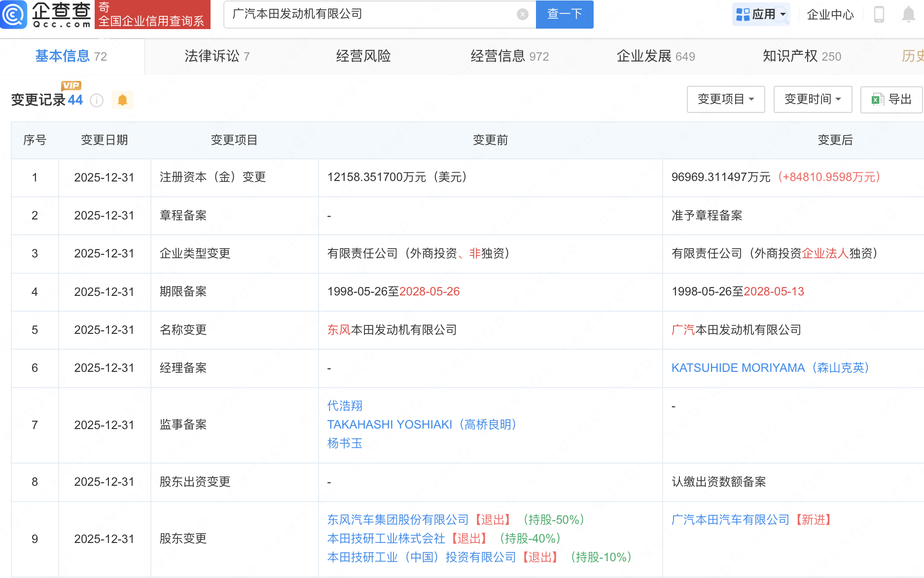Open mobile app phone icon

[x=879, y=14]
